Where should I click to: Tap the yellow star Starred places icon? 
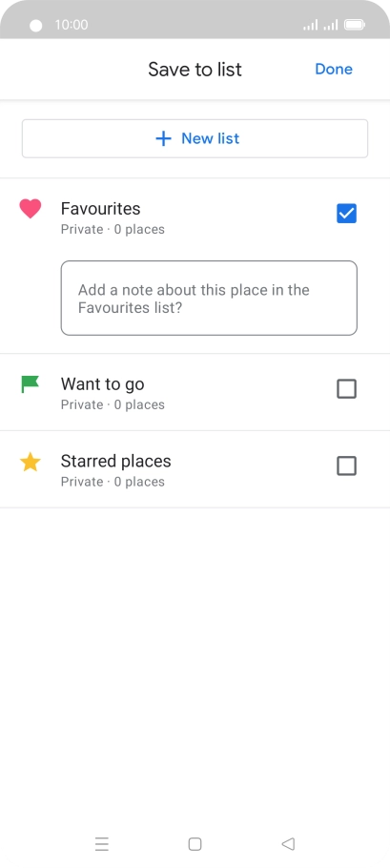click(30, 462)
